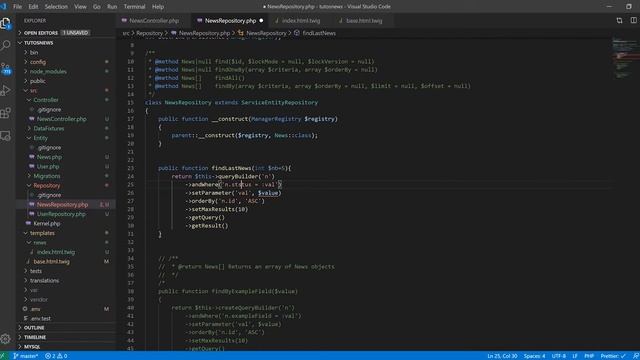
Task: Click the src breadcrumb
Action: 126,33
